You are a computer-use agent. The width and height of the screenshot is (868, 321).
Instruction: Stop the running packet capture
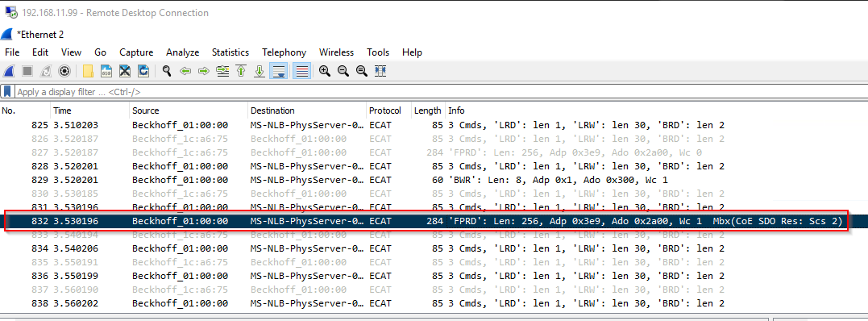27,71
